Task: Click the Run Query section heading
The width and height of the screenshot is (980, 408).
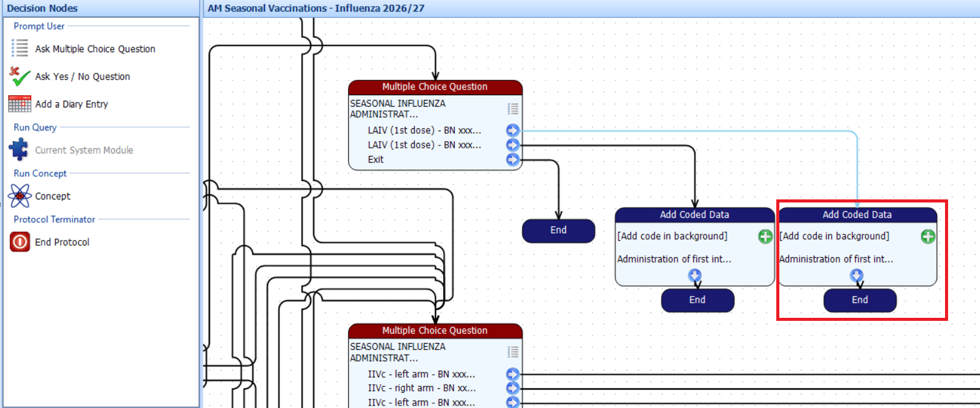Action: point(35,128)
